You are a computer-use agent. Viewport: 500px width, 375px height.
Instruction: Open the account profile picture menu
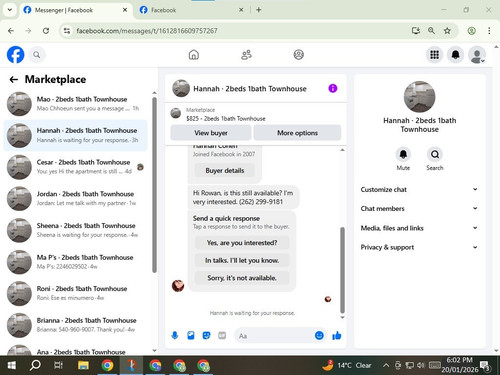pyautogui.click(x=477, y=55)
